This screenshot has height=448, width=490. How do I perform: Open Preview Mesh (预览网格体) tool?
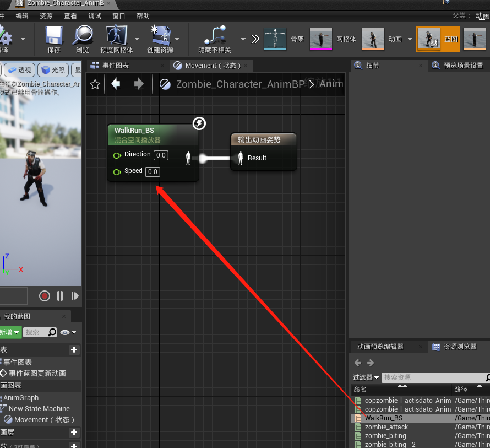[117, 35]
